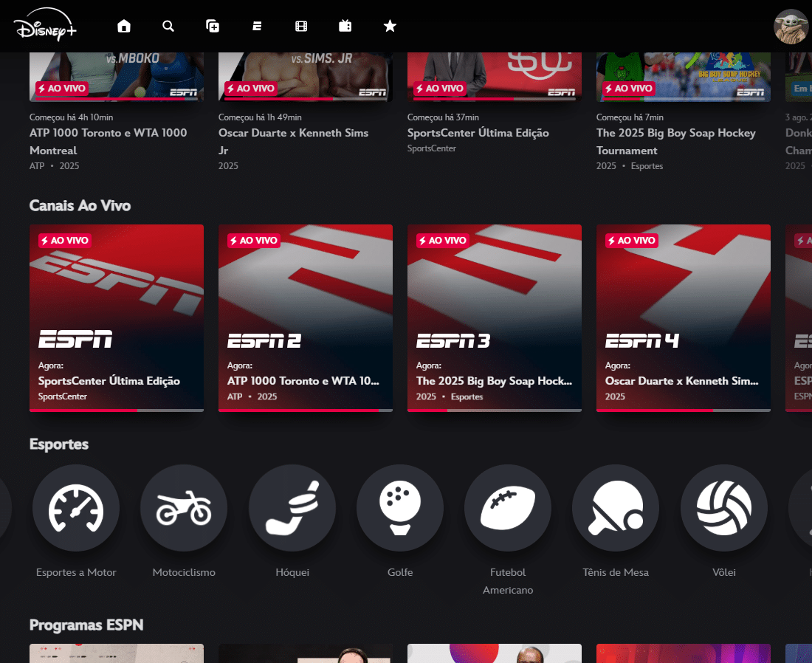Click title Oscar Duarte x Kenneth Sims Jr
Screen dimensions: 812x663
point(293,142)
